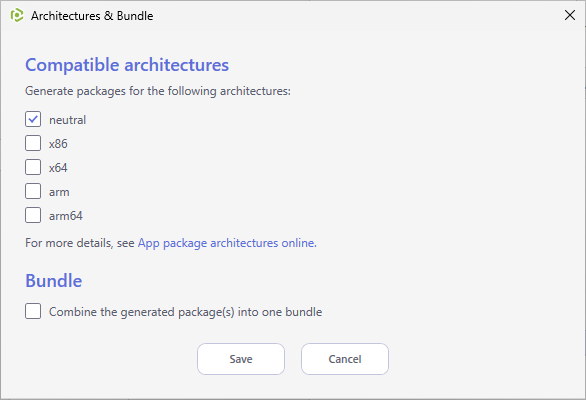Click the 'neutral' checkbox label text
The height and width of the screenshot is (400, 586).
(68, 120)
